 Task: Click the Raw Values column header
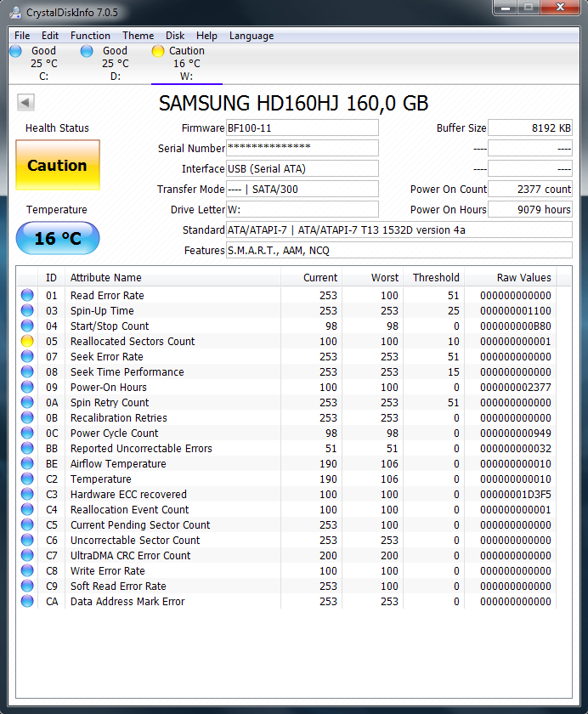click(511, 277)
